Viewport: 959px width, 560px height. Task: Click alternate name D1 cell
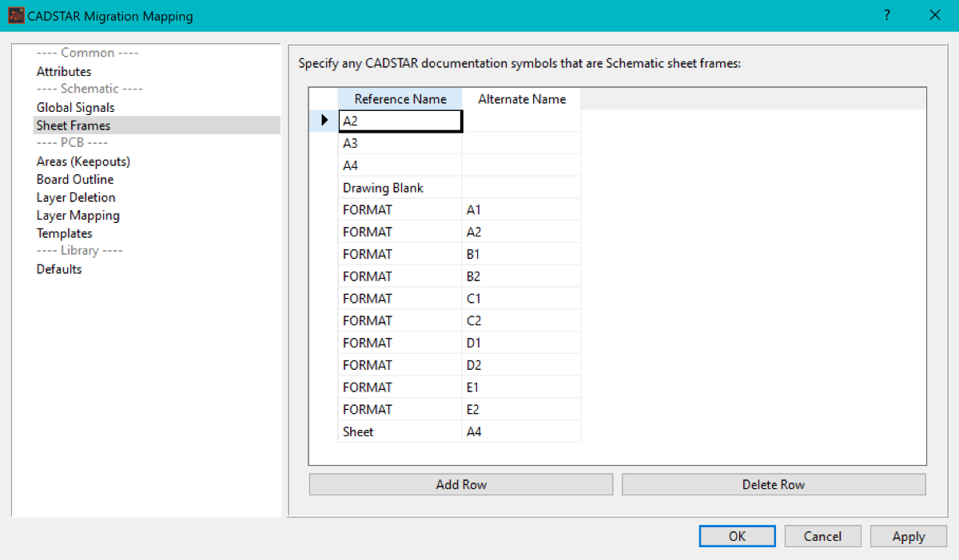[522, 343]
